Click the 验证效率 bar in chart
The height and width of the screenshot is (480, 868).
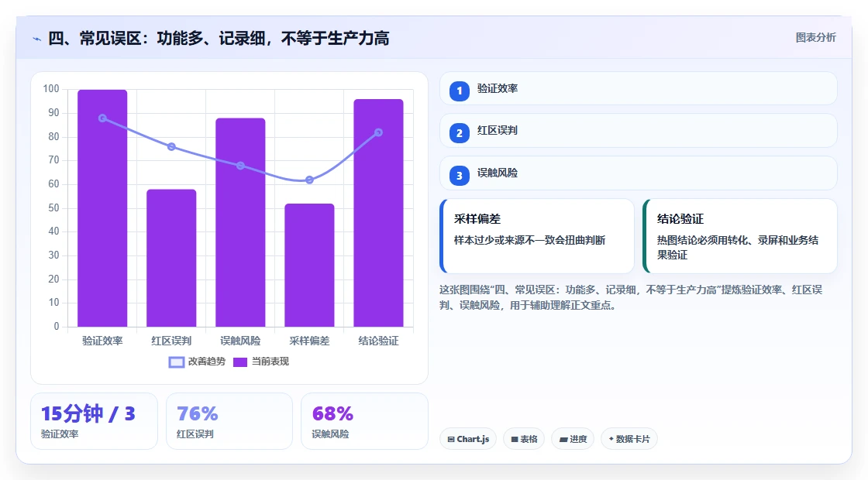102,208
